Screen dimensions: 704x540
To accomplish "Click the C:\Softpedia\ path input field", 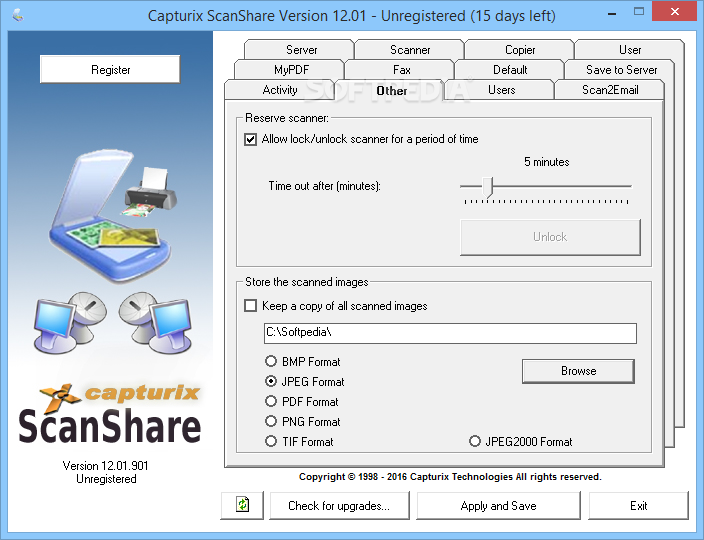I will (x=450, y=333).
